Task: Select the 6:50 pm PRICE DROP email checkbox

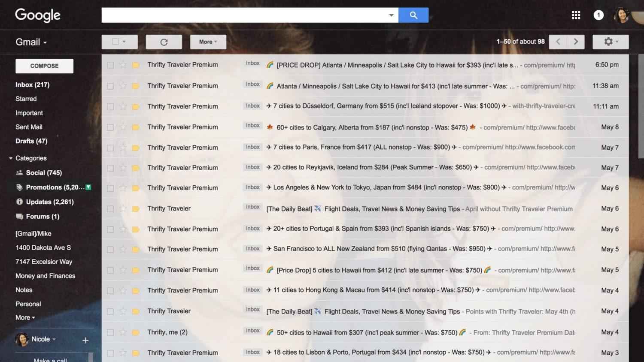Action: pos(110,65)
